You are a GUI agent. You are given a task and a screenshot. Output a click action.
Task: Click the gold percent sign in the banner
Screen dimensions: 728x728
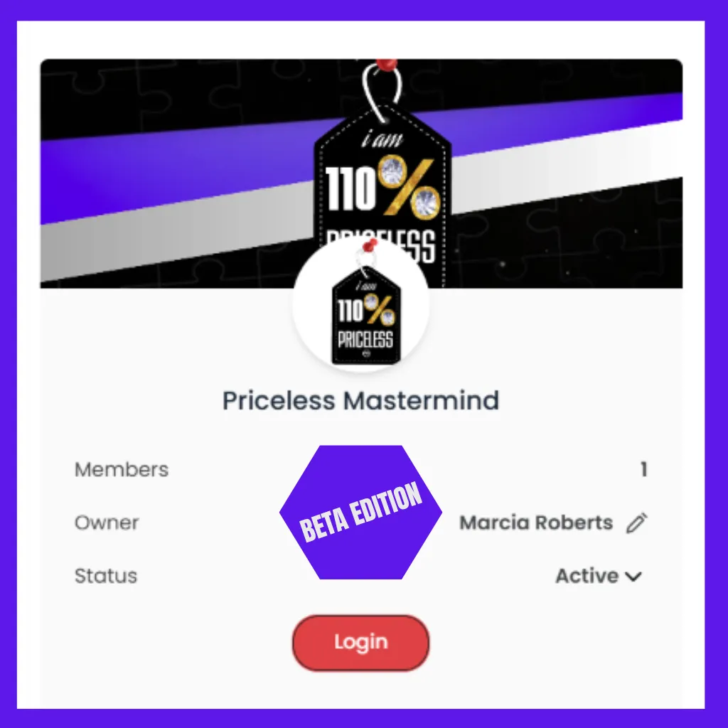(x=409, y=187)
